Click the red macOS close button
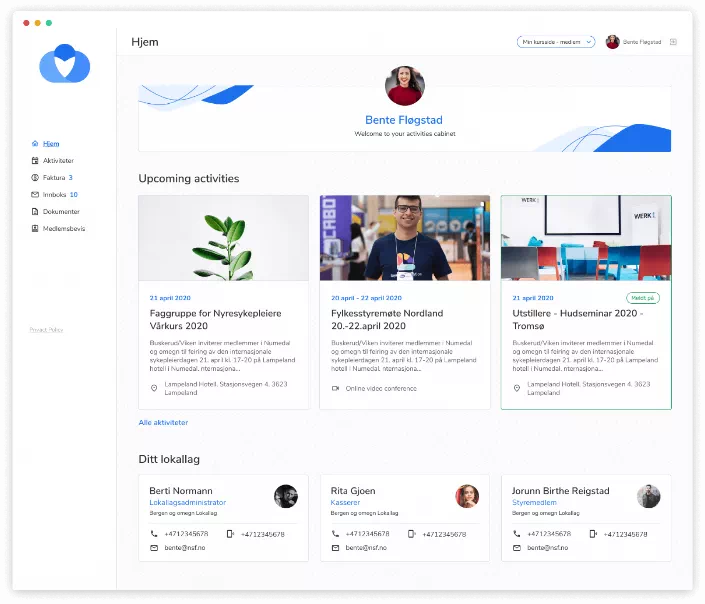 click(26, 23)
